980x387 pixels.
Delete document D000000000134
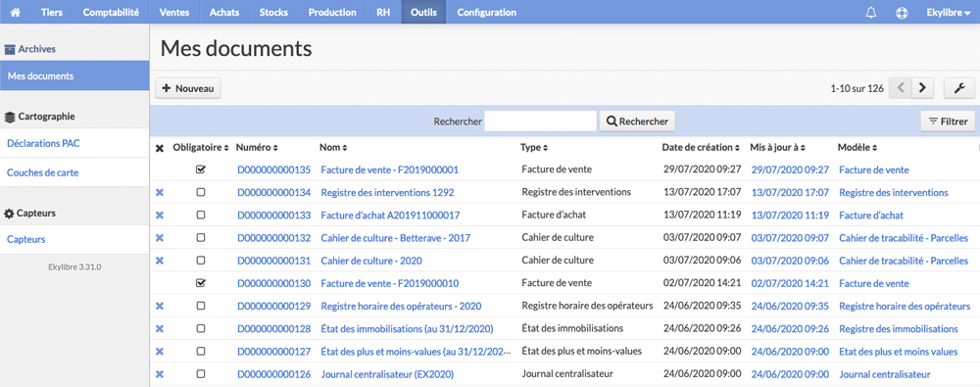[160, 193]
